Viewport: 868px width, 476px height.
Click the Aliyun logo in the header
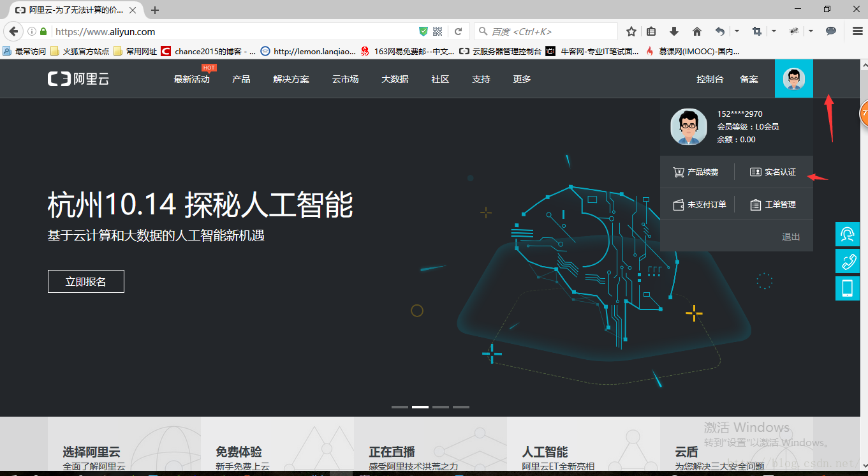coord(78,79)
